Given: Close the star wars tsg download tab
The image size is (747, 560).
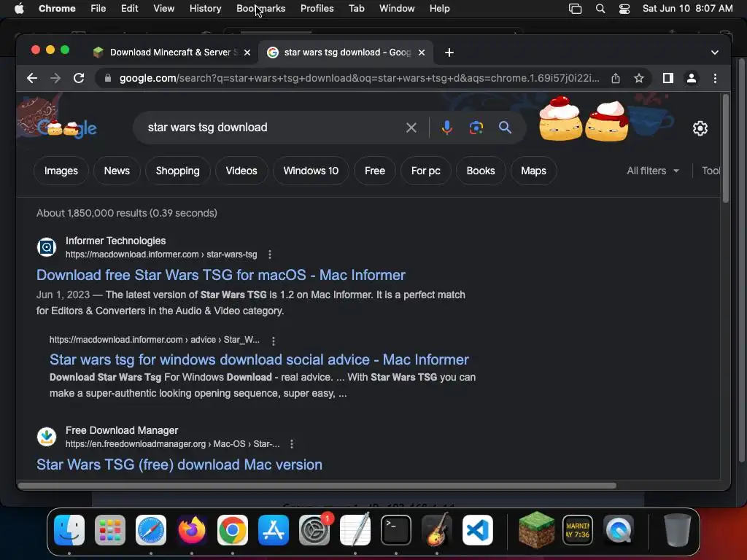Looking at the screenshot, I should [x=422, y=52].
